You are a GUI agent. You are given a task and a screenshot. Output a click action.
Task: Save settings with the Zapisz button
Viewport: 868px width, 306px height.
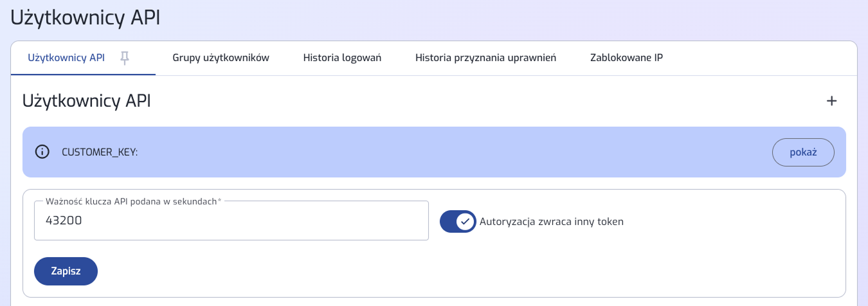coord(66,271)
